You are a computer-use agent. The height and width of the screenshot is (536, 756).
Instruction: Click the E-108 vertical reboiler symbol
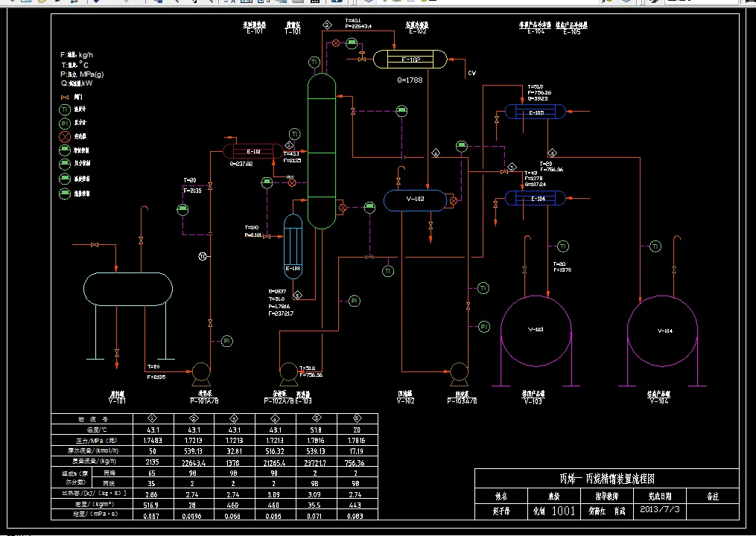pyautogui.click(x=293, y=246)
